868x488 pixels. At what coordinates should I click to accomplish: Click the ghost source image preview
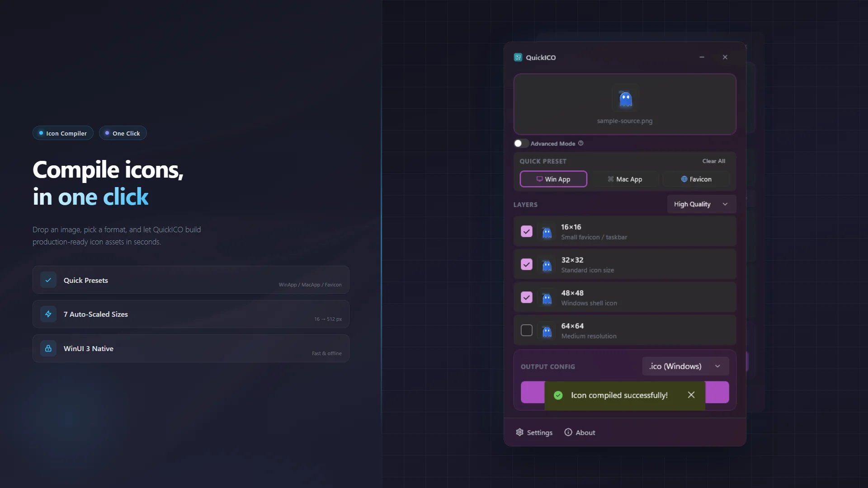click(625, 98)
